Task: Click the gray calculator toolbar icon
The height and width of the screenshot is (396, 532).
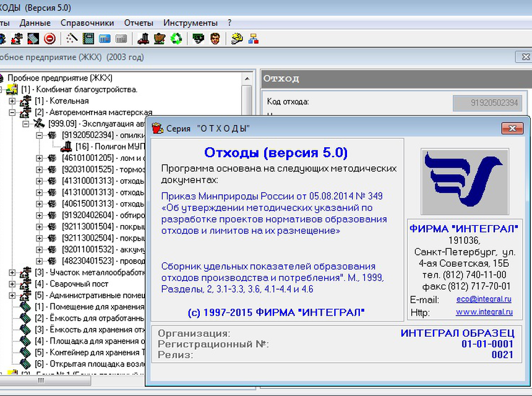Action: pyautogui.click(x=121, y=39)
